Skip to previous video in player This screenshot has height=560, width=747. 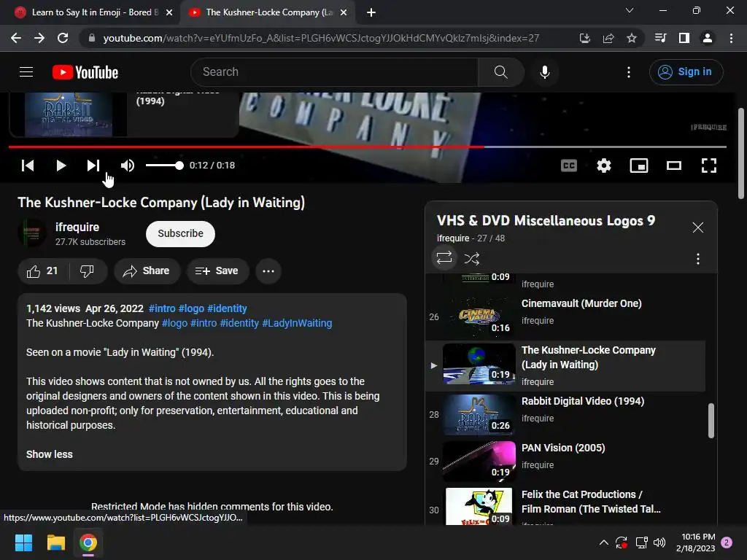tap(28, 166)
